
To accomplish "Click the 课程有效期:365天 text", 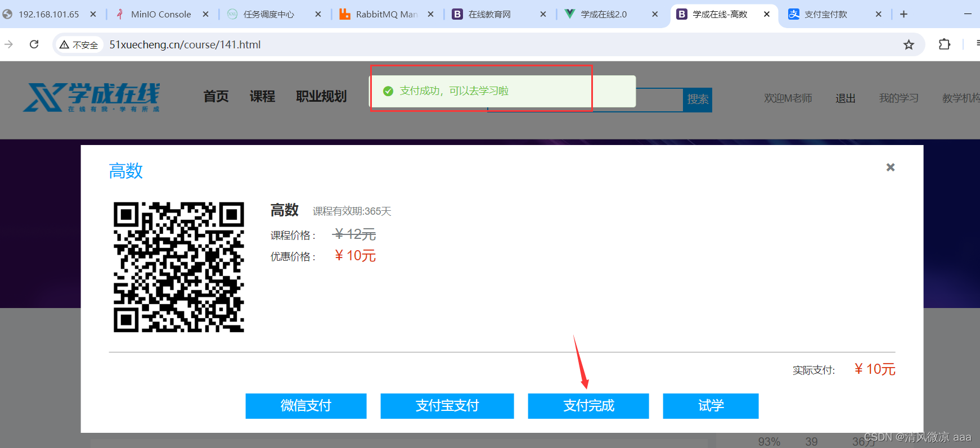I will pyautogui.click(x=352, y=211).
